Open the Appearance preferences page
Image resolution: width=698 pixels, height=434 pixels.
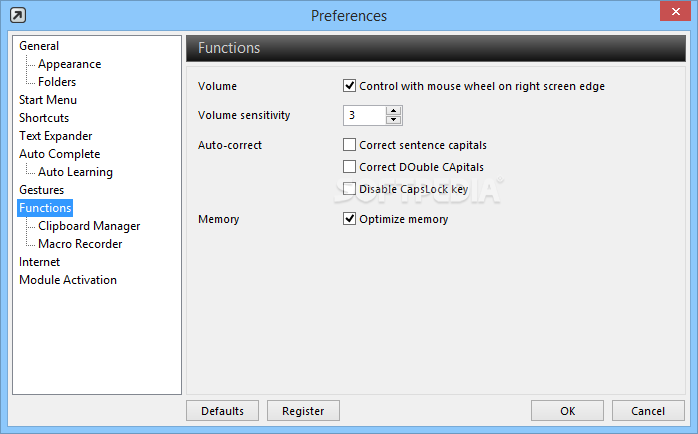[69, 64]
